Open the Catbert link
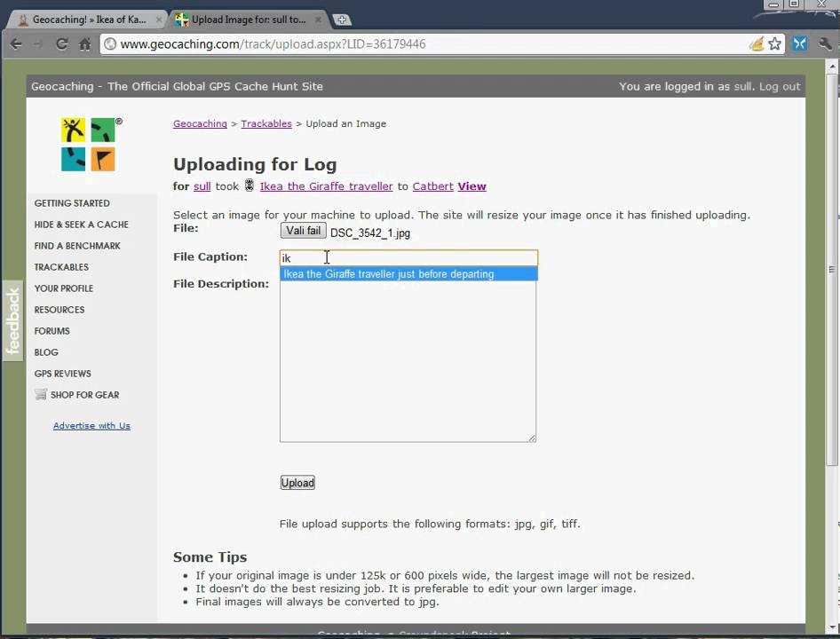The height and width of the screenshot is (639, 840). tap(432, 186)
